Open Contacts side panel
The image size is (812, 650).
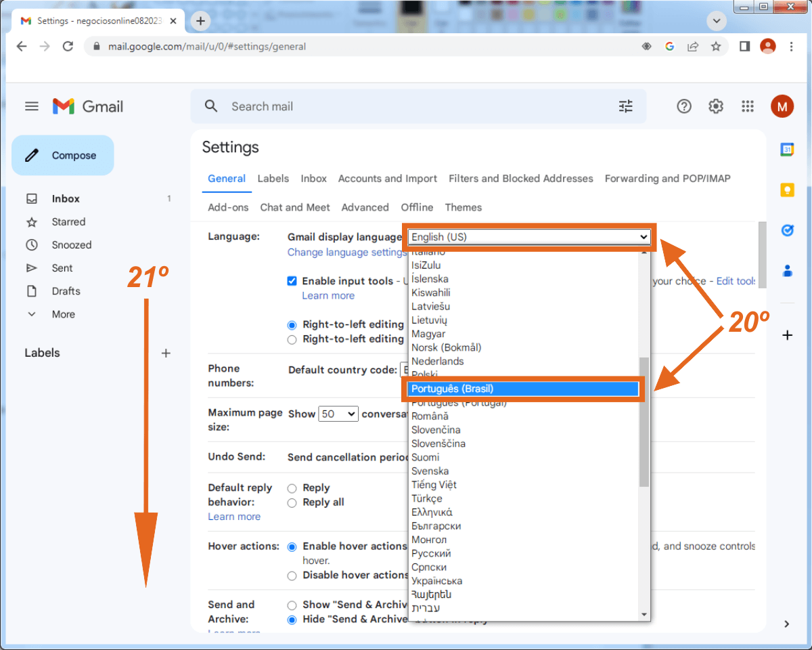click(x=787, y=271)
